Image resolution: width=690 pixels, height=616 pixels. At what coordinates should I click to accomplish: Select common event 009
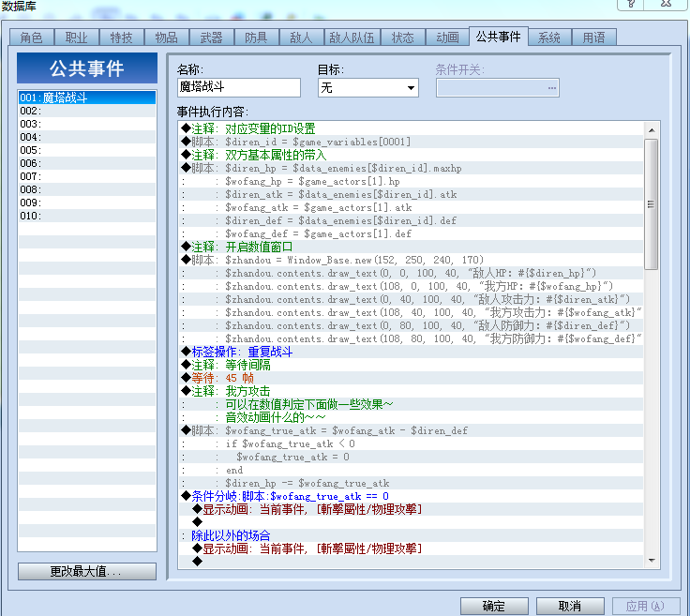click(87, 203)
